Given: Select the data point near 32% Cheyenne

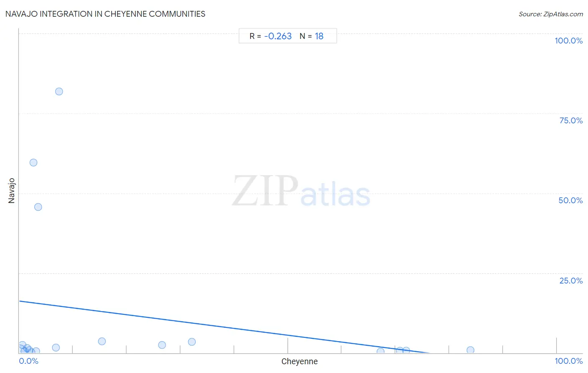Looking at the screenshot, I should click(192, 342).
